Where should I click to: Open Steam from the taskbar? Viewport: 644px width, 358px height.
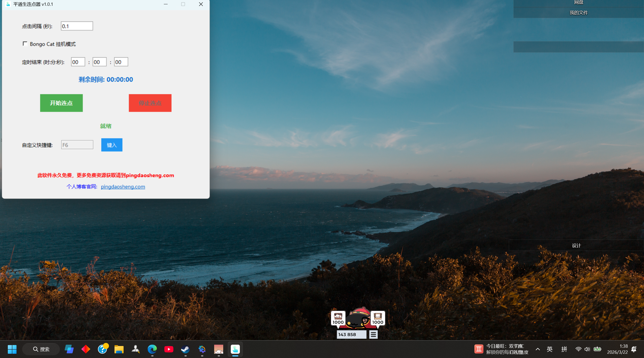(185, 349)
